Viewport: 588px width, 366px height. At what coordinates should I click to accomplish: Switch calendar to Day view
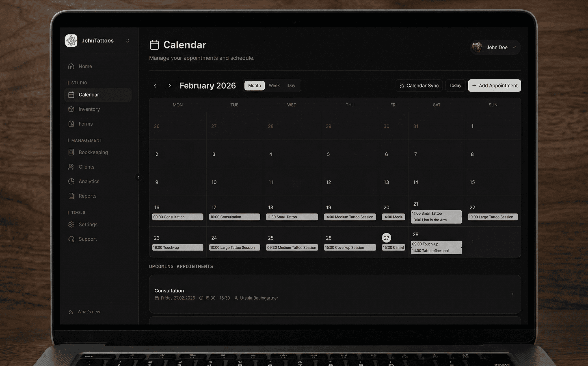291,85
